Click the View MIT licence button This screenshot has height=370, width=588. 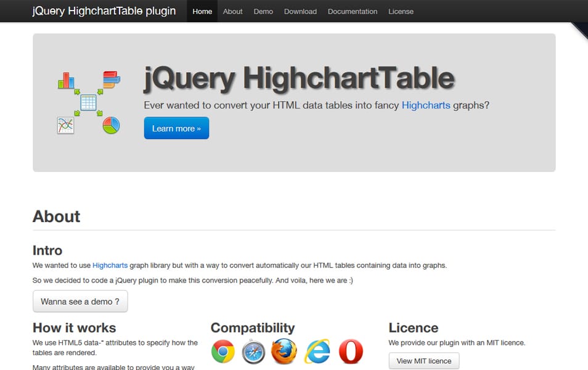[424, 361]
